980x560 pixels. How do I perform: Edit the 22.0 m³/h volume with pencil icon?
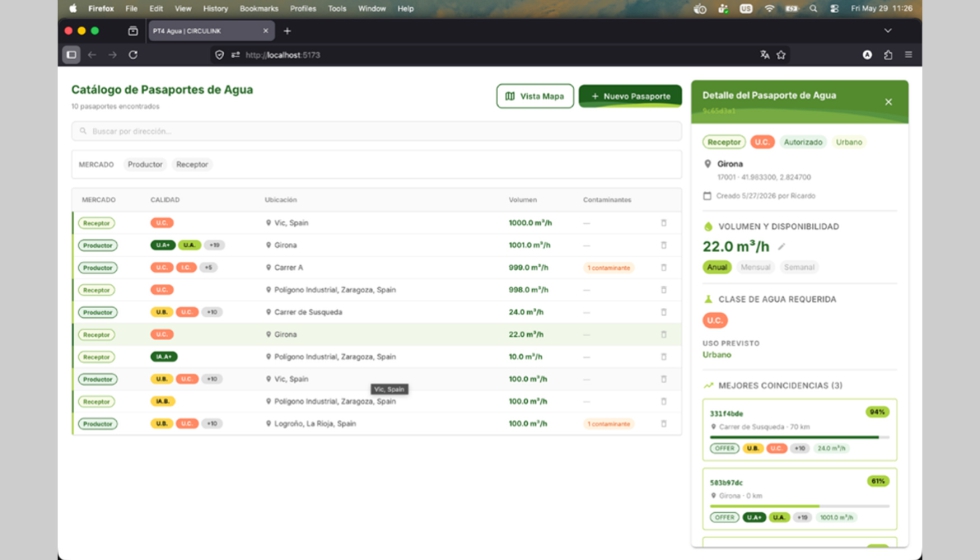[781, 247]
